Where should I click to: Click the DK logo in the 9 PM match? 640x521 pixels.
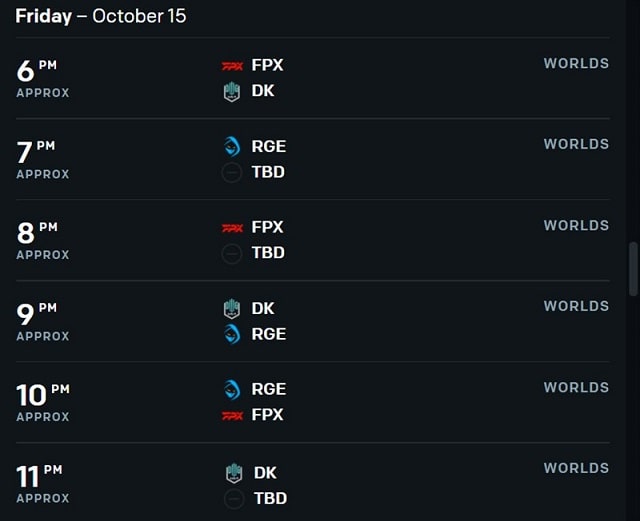[x=232, y=309]
